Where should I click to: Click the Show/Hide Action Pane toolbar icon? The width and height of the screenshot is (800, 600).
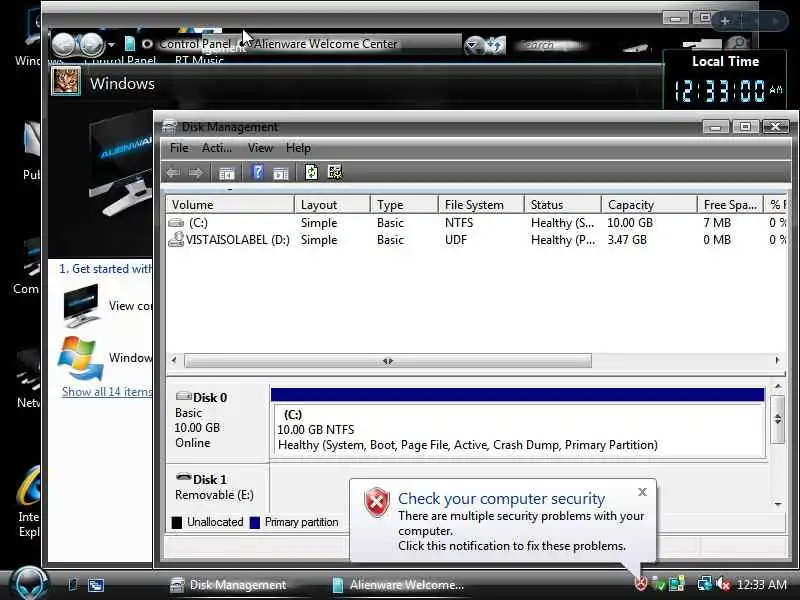coord(281,173)
